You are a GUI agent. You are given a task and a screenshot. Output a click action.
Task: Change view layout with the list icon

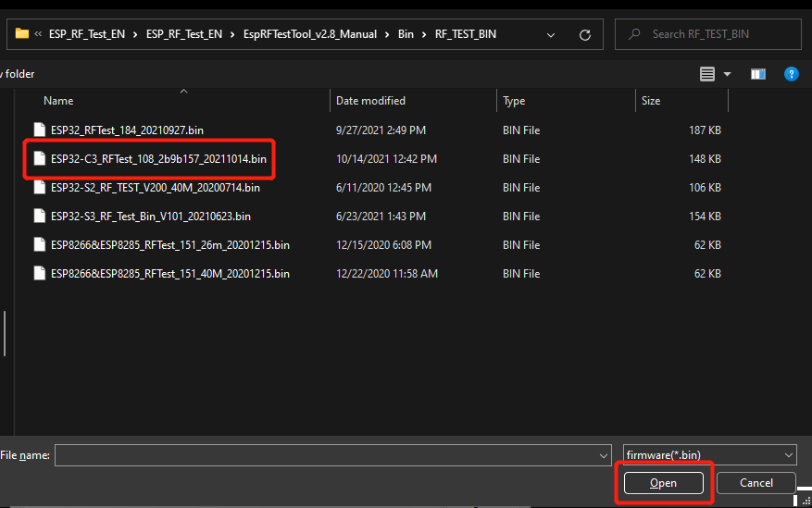pos(706,74)
